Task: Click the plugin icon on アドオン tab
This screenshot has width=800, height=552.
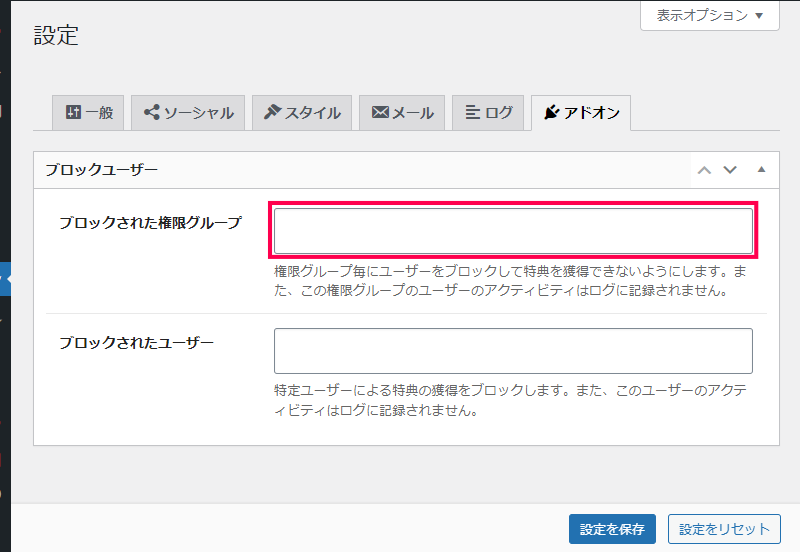Action: coord(552,112)
